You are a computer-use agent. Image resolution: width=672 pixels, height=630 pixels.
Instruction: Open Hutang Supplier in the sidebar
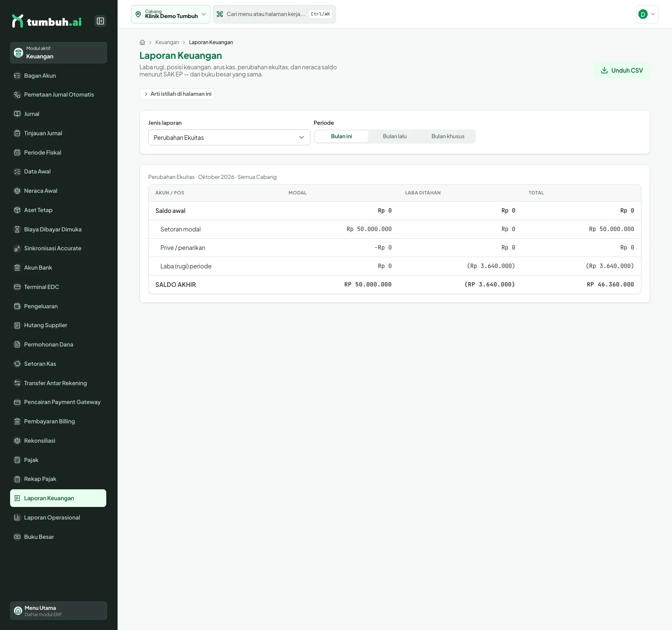pos(58,325)
